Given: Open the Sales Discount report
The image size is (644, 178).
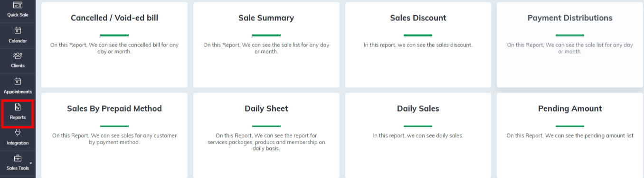Looking at the screenshot, I should coord(418,45).
